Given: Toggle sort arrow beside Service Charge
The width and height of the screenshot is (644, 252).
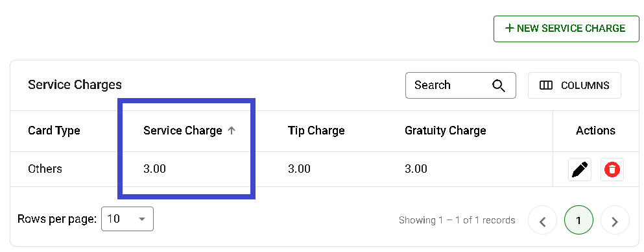Looking at the screenshot, I should click(232, 131).
